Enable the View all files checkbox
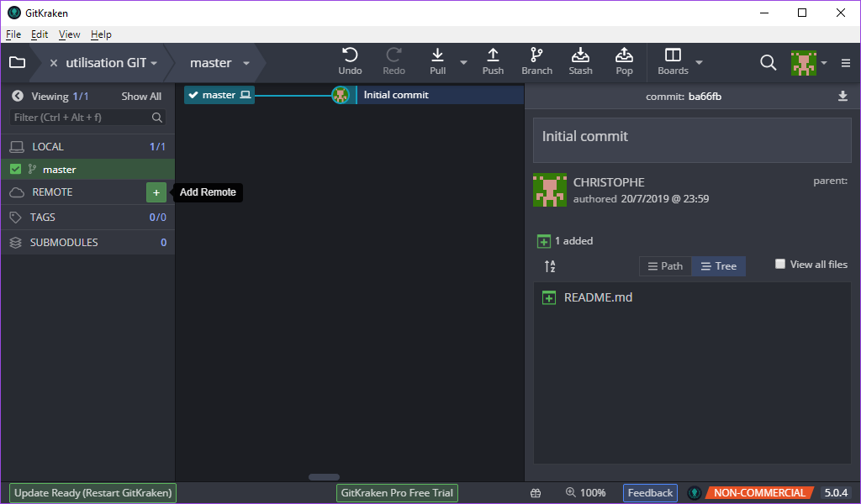Screen dimensions: 861x504 pos(779,264)
